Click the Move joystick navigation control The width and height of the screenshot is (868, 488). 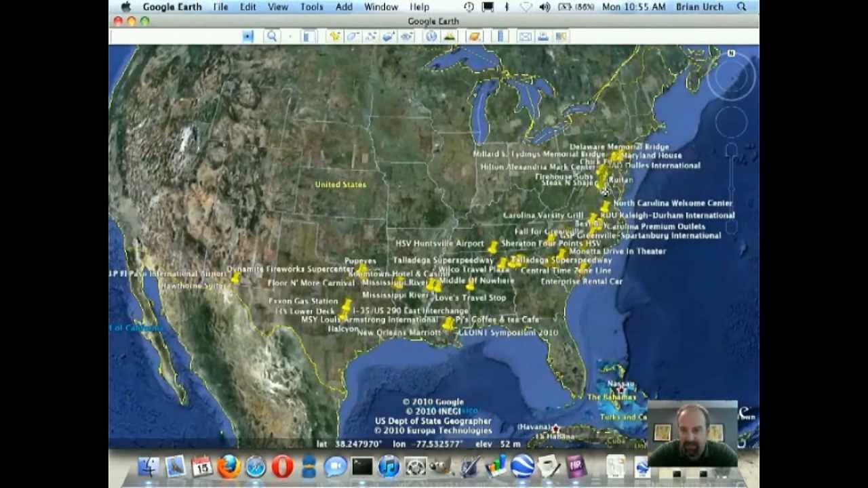click(x=731, y=123)
